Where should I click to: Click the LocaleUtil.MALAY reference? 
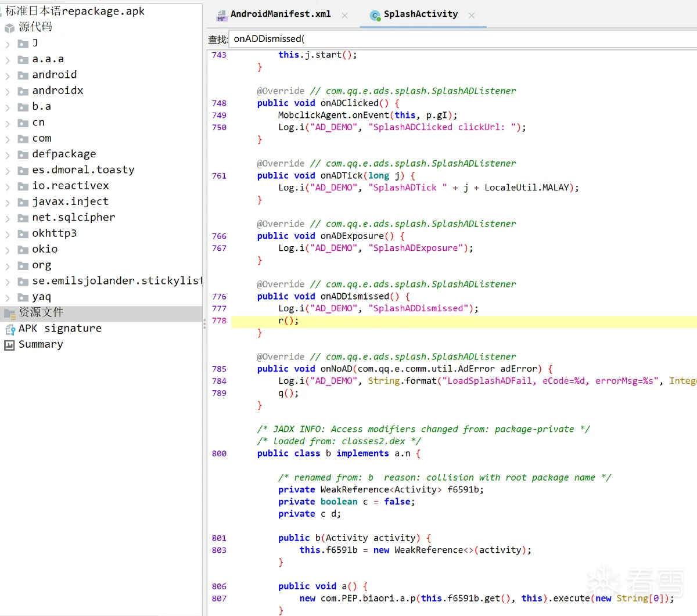tap(527, 188)
